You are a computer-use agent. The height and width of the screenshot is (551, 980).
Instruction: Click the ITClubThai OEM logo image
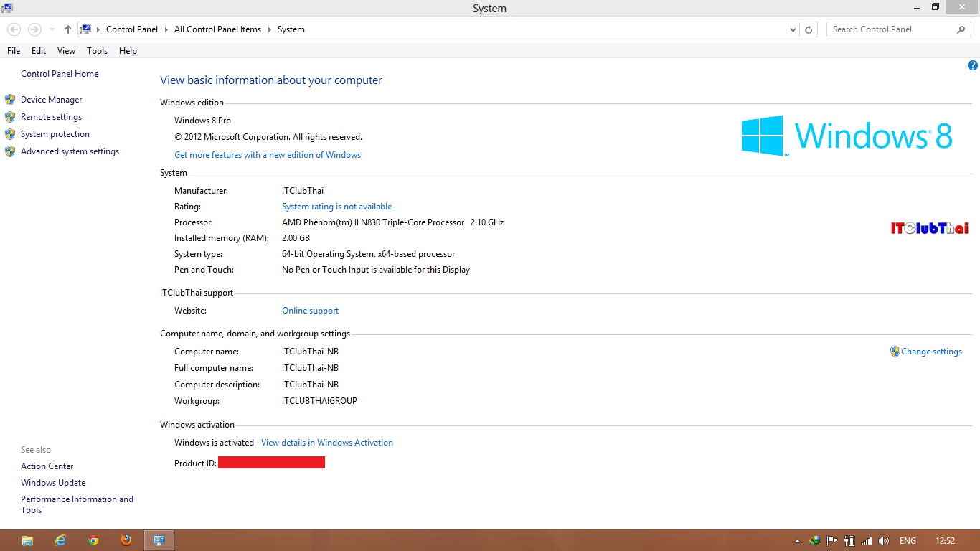pyautogui.click(x=930, y=228)
